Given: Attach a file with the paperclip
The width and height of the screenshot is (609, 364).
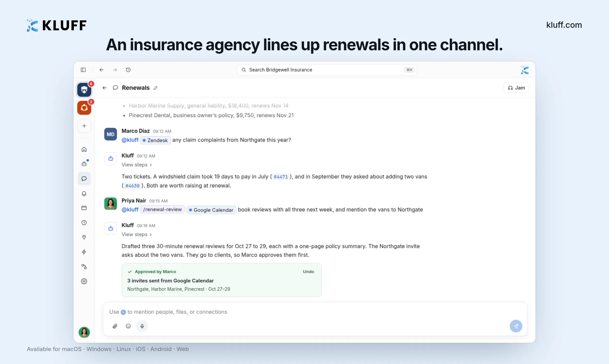Looking at the screenshot, I should pos(115,326).
